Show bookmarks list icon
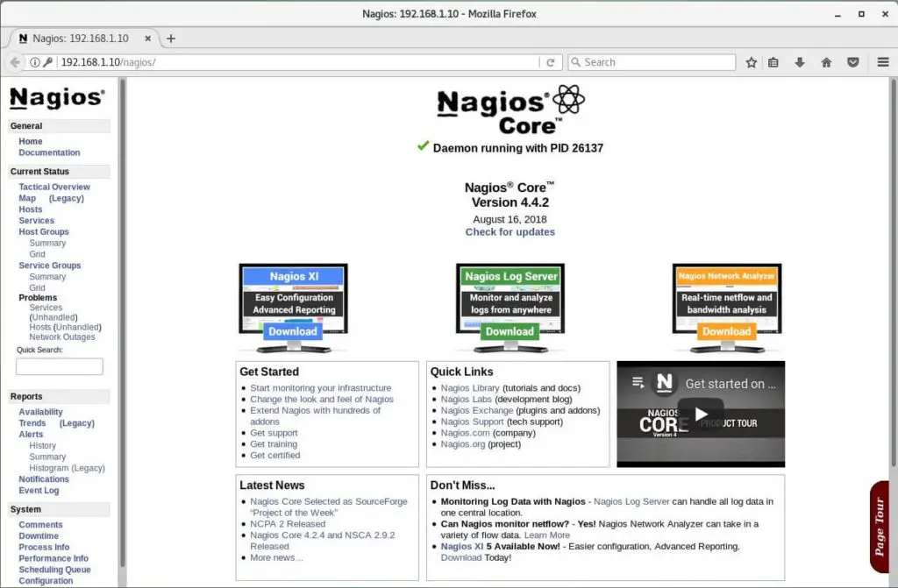The height and width of the screenshot is (588, 898). point(773,62)
